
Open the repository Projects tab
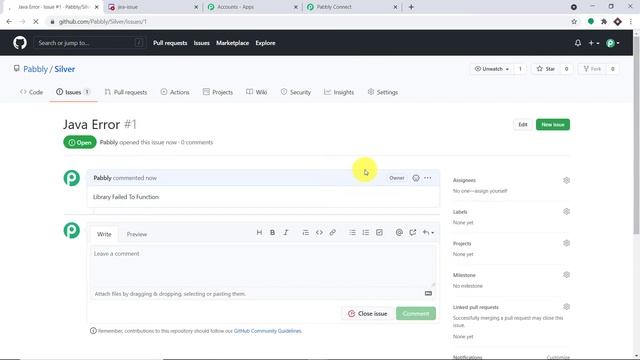point(218,92)
